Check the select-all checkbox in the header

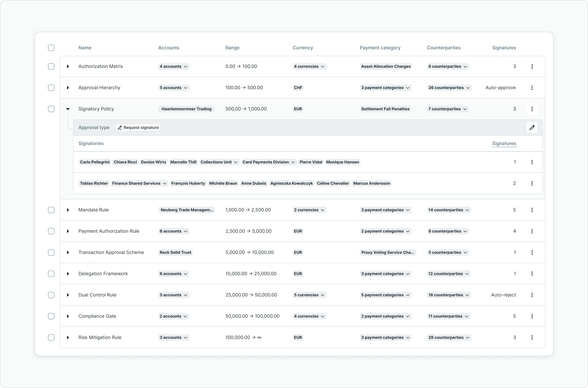51,48
